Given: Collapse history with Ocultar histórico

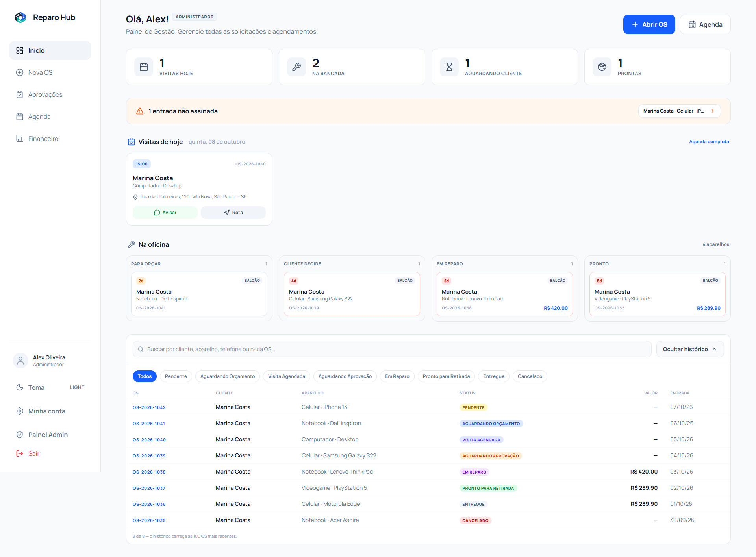Looking at the screenshot, I should (690, 349).
